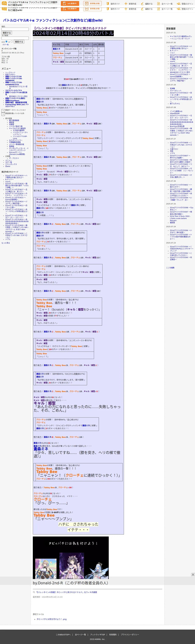Click the magnifier icon beside wiki内検索 link
195x644 pixels.
coord(34,592)
